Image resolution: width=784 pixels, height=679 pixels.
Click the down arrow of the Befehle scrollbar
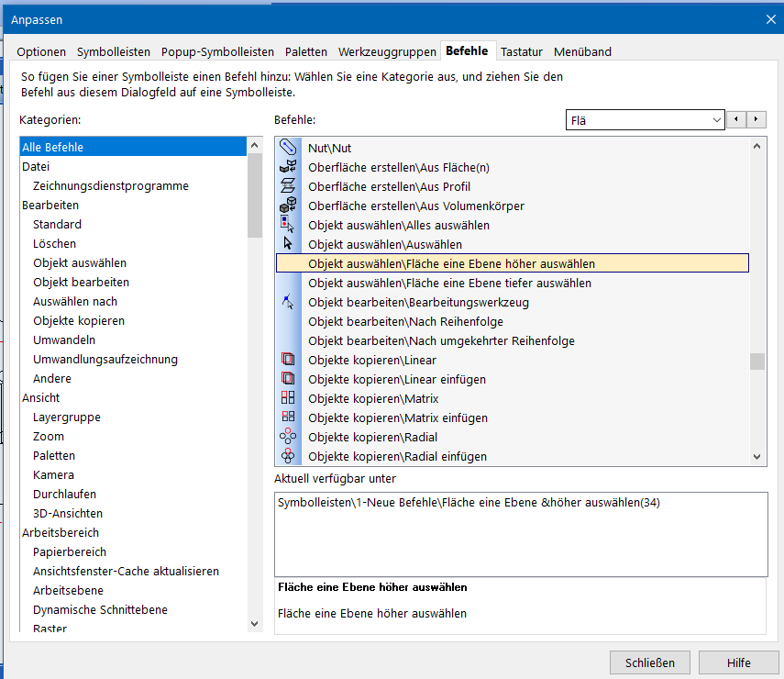pos(757,456)
